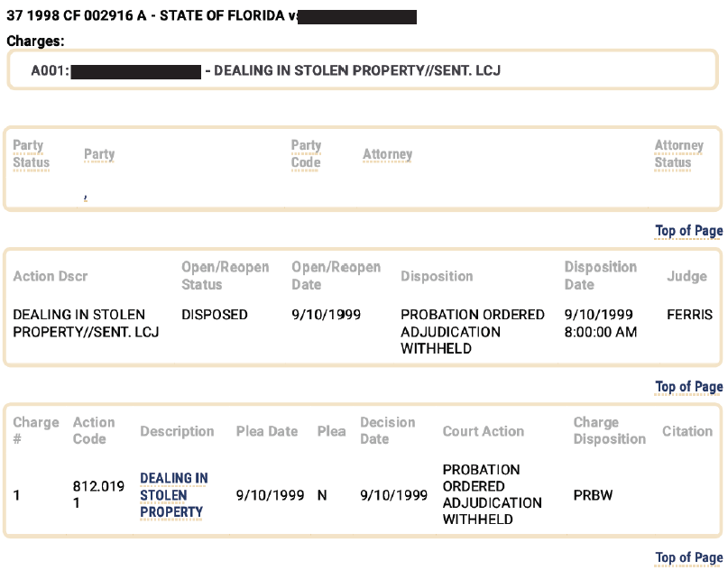Click Top of Page link under disposition table
Viewport: 728px width, 570px height.
688,387
